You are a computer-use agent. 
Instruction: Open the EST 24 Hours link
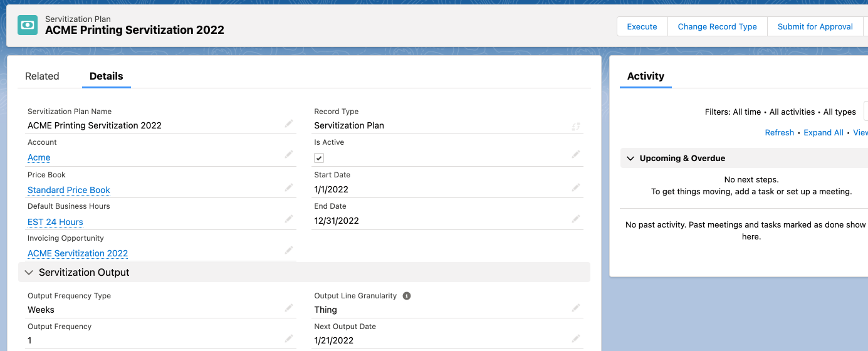(55, 222)
